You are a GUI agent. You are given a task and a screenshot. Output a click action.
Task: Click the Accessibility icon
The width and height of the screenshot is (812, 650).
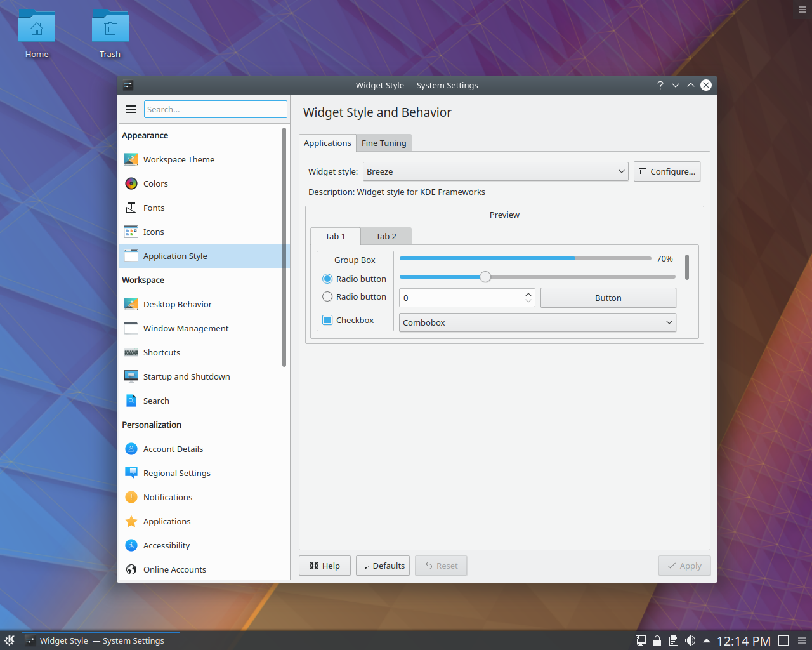[131, 545]
